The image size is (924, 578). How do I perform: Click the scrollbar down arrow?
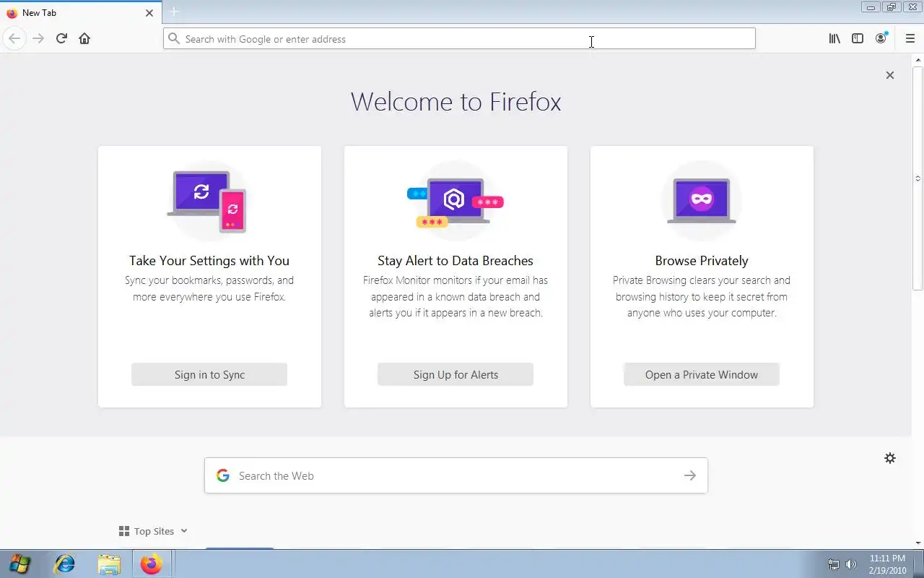[x=918, y=543]
